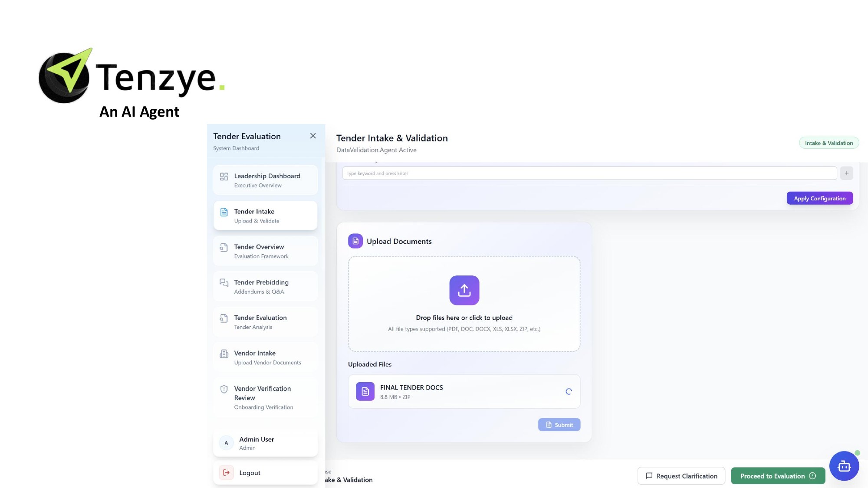Click the info icon on Proceed to Evaluation
Image resolution: width=868 pixels, height=488 pixels.
coord(812,476)
